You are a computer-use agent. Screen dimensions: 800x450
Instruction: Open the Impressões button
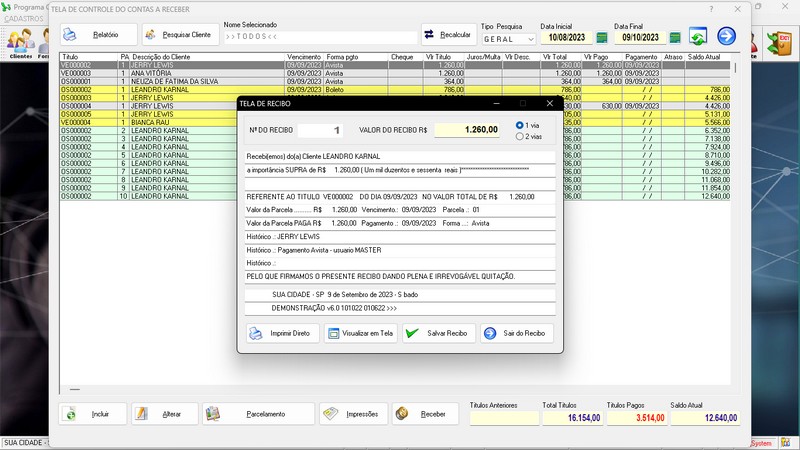[352, 413]
